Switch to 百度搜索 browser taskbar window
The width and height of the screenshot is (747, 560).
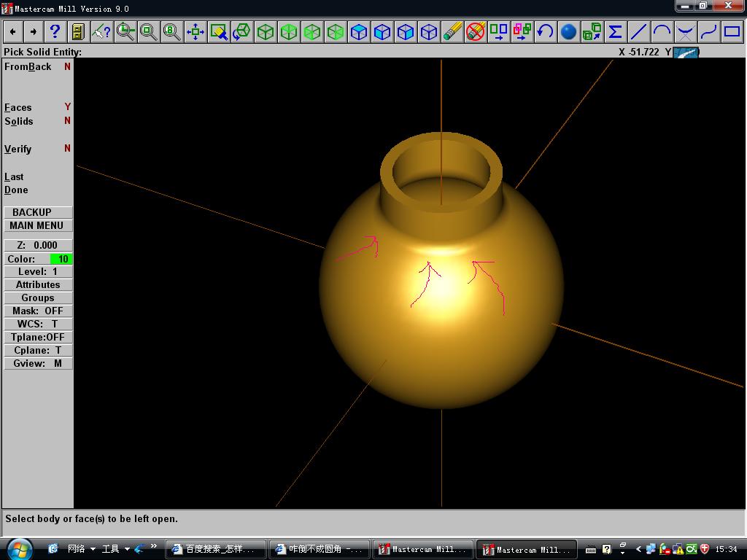pyautogui.click(x=215, y=549)
